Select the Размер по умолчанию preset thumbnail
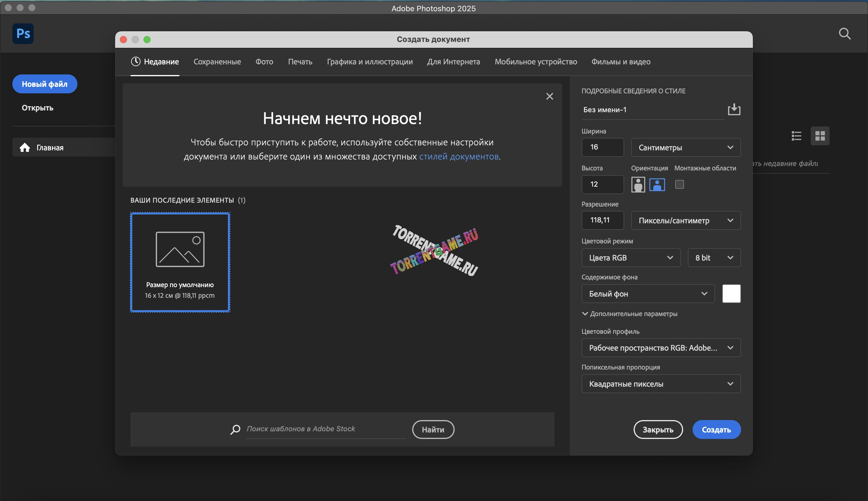Viewport: 868px width, 501px height. tap(180, 262)
